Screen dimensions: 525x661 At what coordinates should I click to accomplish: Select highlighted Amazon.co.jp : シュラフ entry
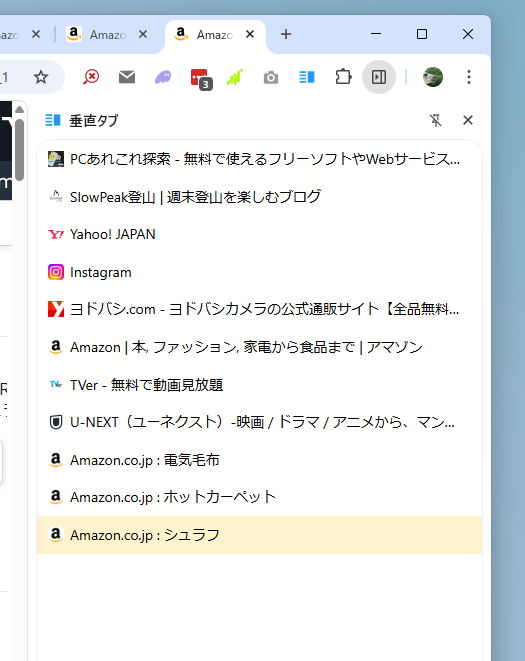(x=259, y=535)
